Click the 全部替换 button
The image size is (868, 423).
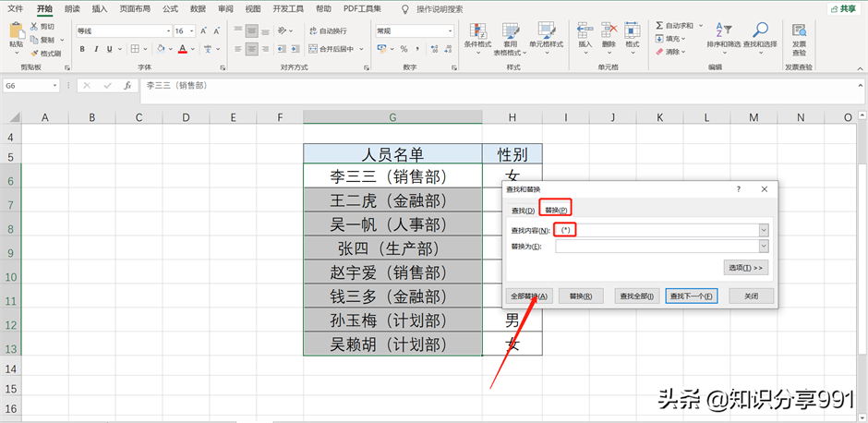click(529, 296)
